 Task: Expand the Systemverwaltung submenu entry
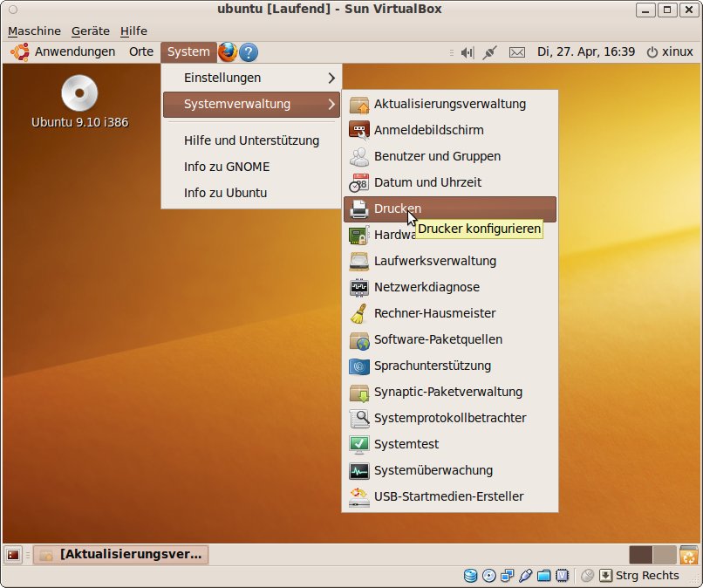click(251, 105)
